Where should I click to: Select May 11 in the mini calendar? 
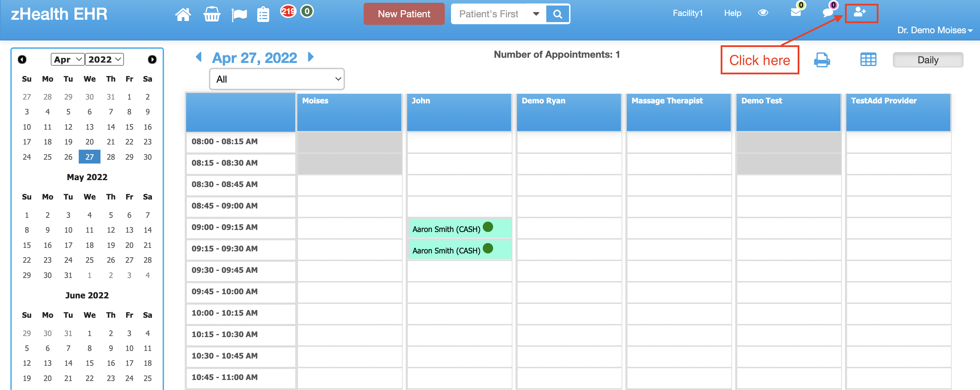click(89, 230)
